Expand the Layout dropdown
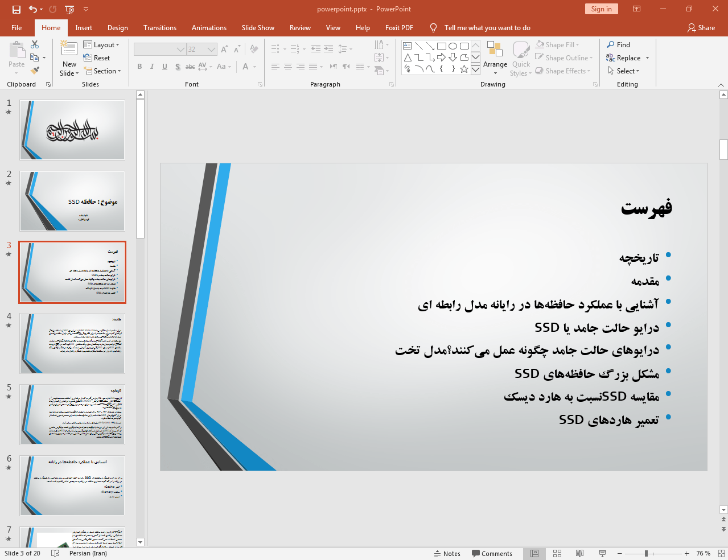Screen dimensions: 728x560 101,45
